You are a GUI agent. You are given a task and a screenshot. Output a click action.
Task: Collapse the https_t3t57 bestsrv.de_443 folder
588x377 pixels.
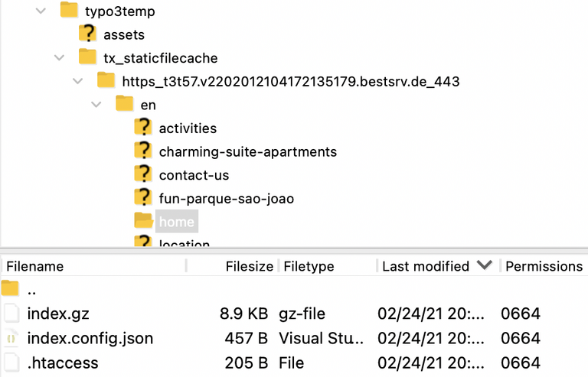[78, 81]
